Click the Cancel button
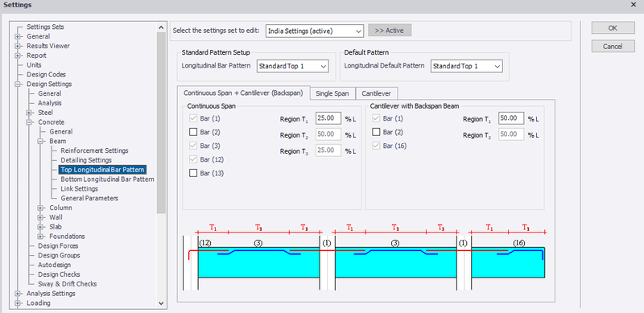This screenshot has width=644, height=313. (x=613, y=47)
